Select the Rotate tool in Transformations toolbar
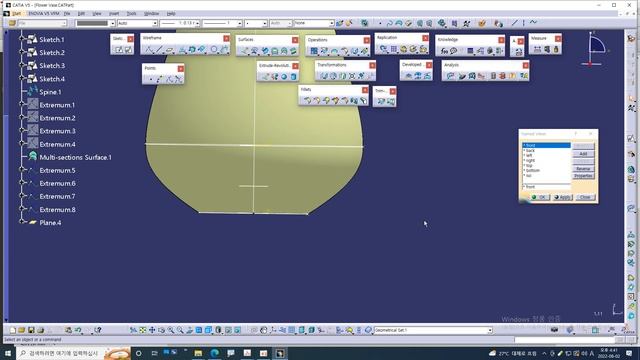Viewport: 640px width, 360px height. coord(333,76)
